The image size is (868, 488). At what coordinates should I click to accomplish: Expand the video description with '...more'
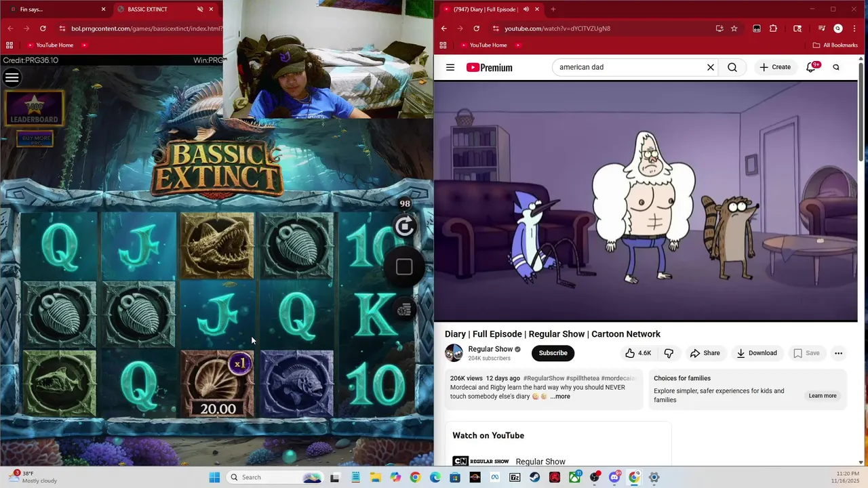560,396
